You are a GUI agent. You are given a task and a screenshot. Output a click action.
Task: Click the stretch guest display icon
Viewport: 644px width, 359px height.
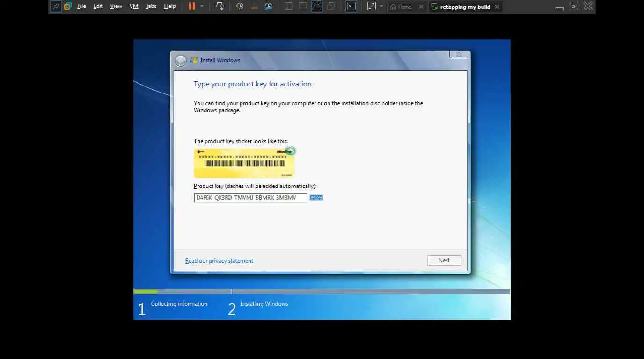pyautogui.click(x=371, y=7)
